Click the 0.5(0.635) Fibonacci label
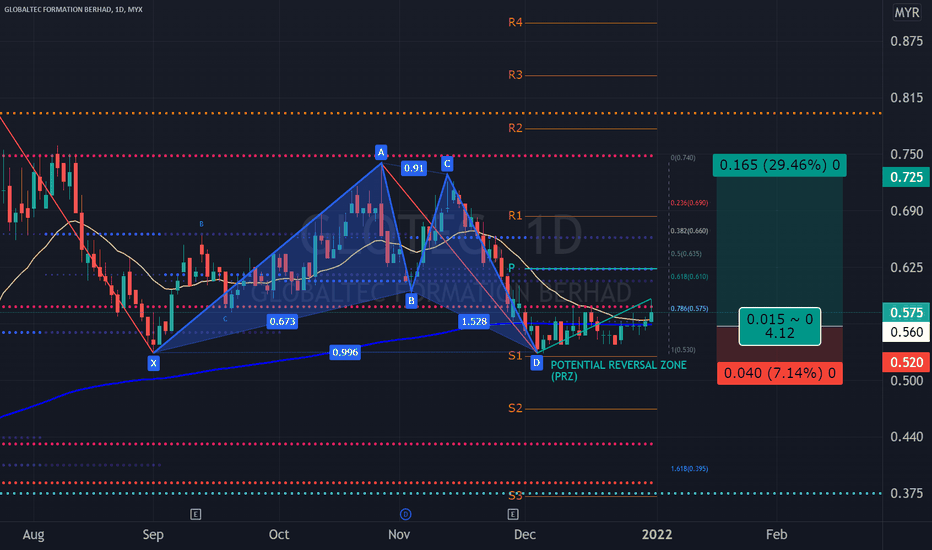 click(x=686, y=254)
